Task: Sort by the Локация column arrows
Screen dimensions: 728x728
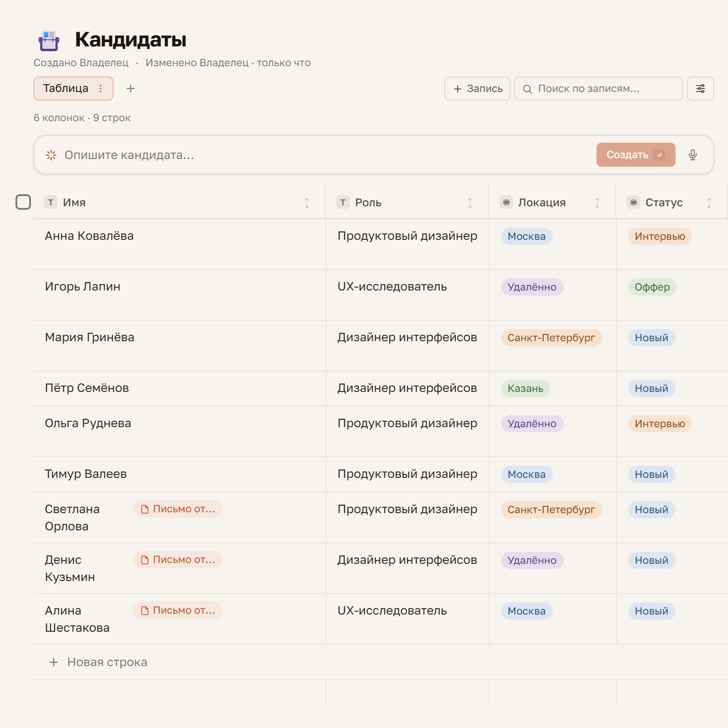Action: click(597, 203)
